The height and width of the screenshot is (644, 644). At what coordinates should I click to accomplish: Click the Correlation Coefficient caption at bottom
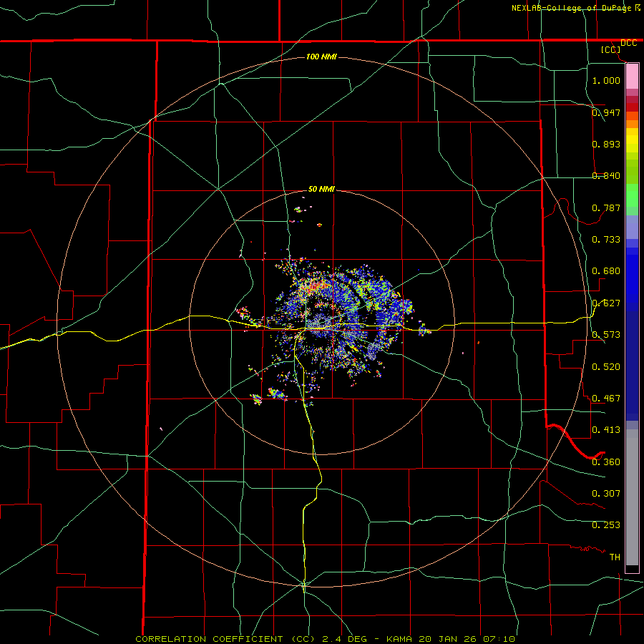coord(325,639)
